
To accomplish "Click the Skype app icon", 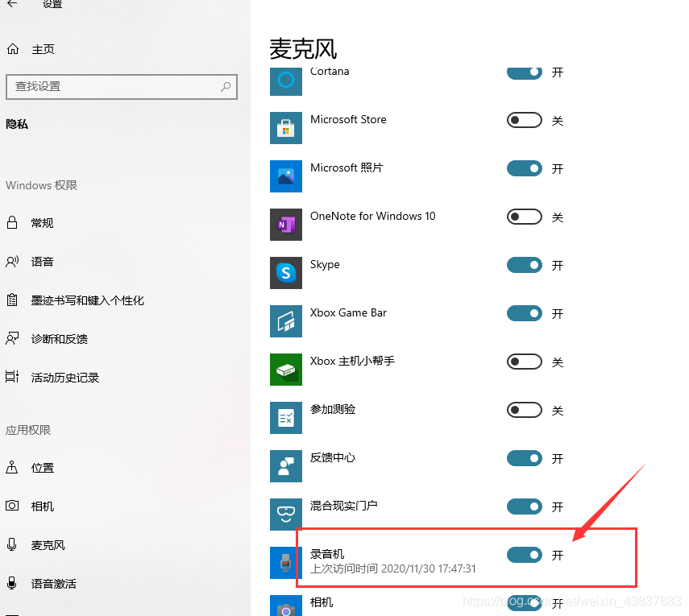I will click(x=285, y=273).
